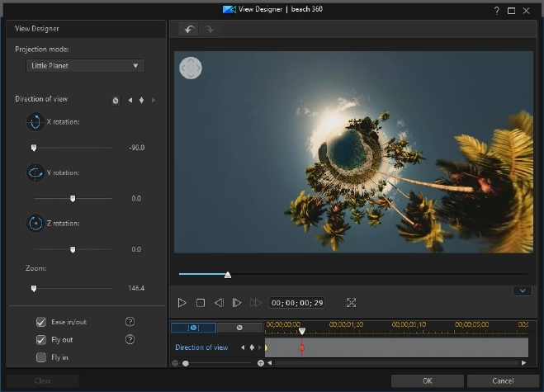This screenshot has width=544, height=392.
Task: Uncheck Fly out checkbox
Action: pos(41,340)
